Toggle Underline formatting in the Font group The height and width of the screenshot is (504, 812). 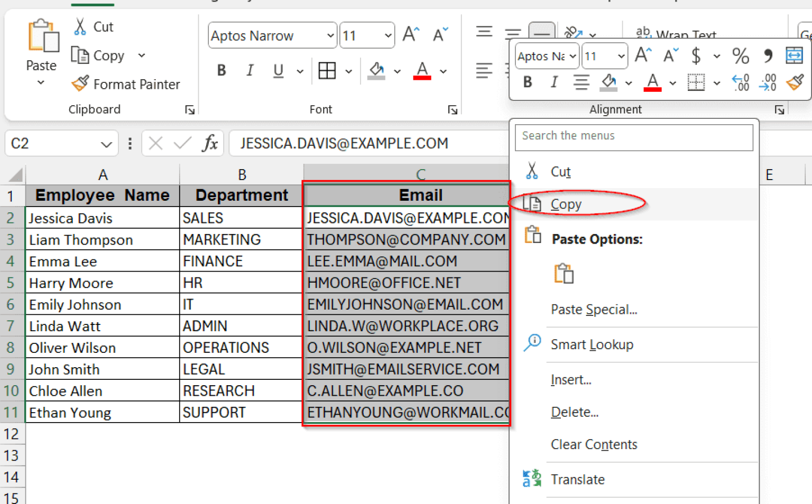[278, 70]
